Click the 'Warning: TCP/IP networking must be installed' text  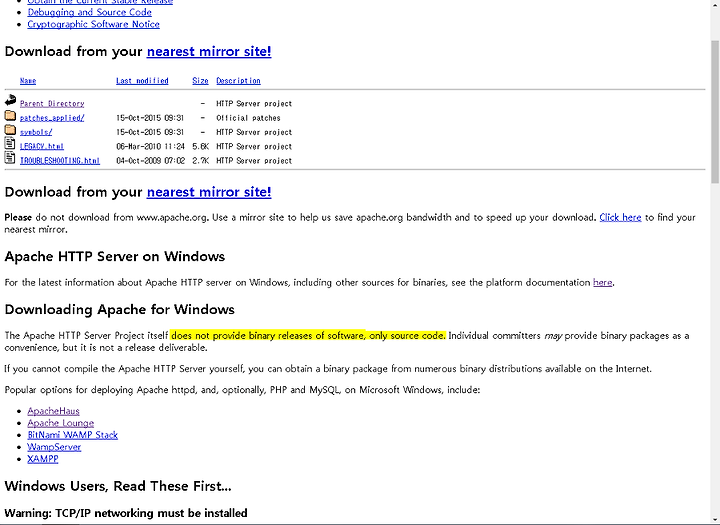(126, 513)
